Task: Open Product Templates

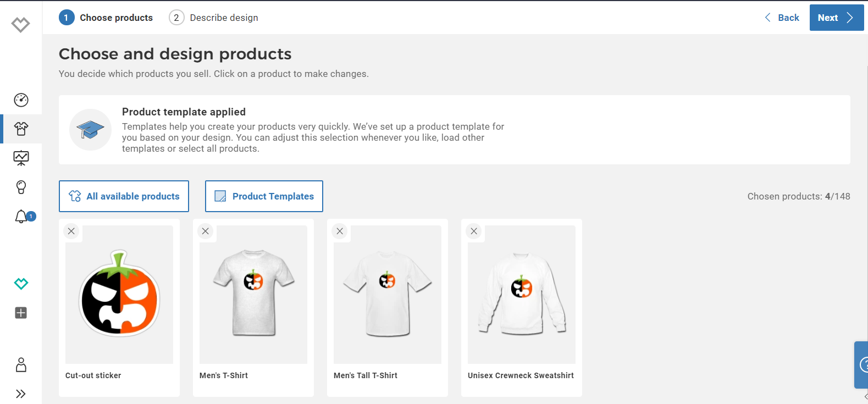Action: point(263,196)
